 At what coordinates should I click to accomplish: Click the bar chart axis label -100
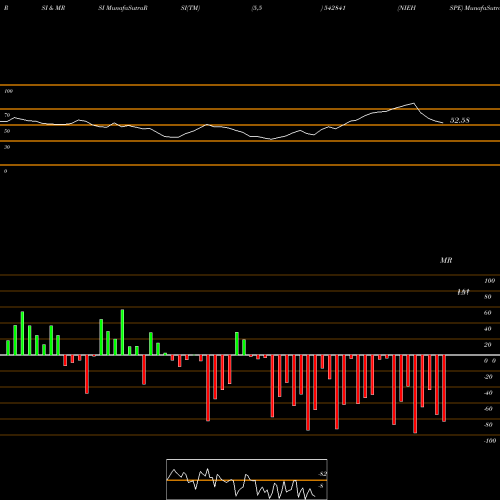pos(490,441)
